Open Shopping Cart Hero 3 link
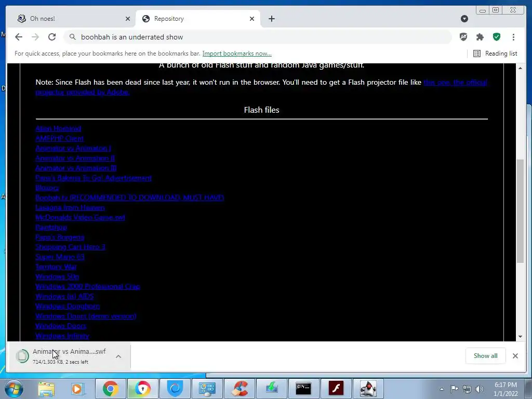Image resolution: width=532 pixels, height=399 pixels. pyautogui.click(x=70, y=247)
